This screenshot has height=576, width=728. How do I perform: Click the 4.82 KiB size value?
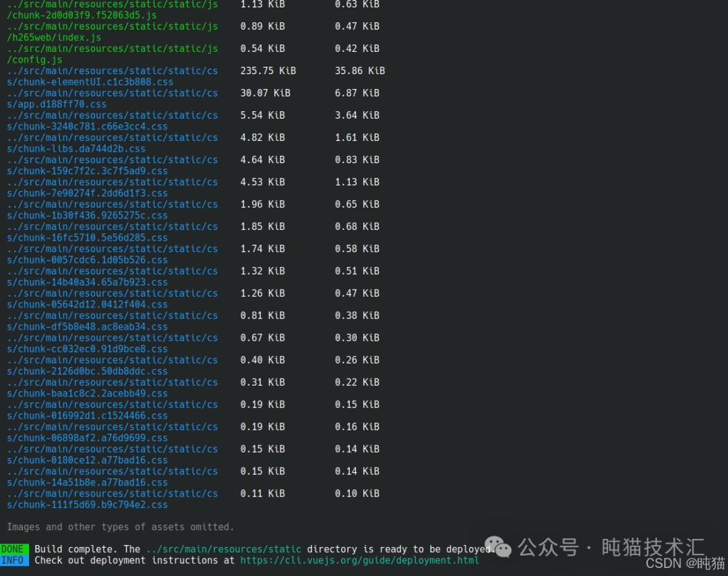pos(262,138)
